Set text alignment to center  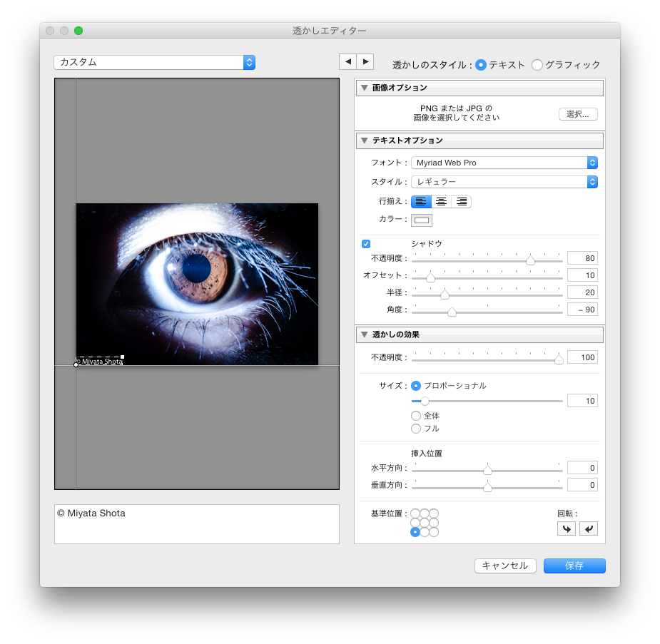point(441,202)
